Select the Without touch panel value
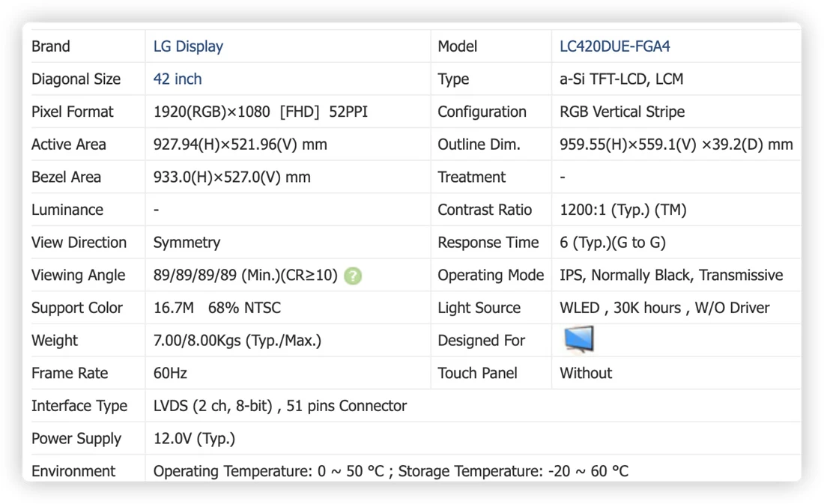824x504 pixels. pos(586,373)
